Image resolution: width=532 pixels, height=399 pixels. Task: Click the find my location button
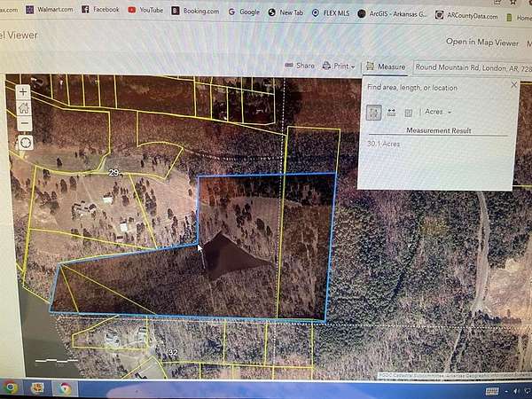(x=25, y=142)
